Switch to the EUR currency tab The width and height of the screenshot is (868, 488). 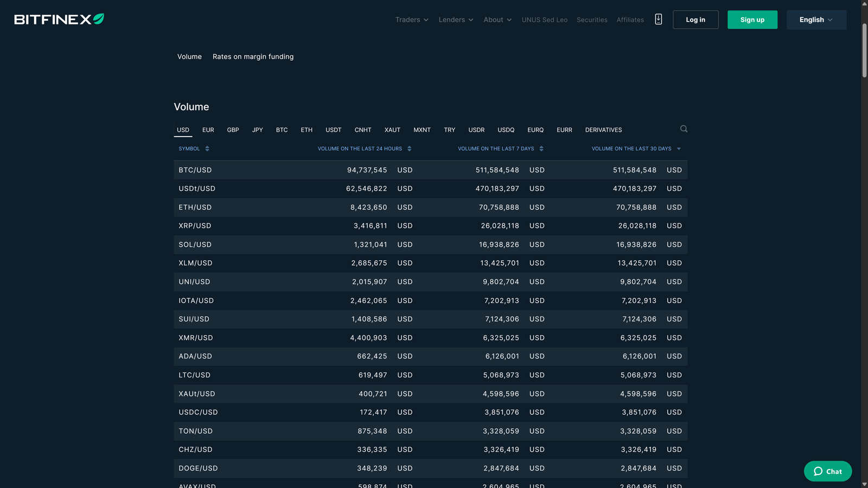pyautogui.click(x=208, y=130)
